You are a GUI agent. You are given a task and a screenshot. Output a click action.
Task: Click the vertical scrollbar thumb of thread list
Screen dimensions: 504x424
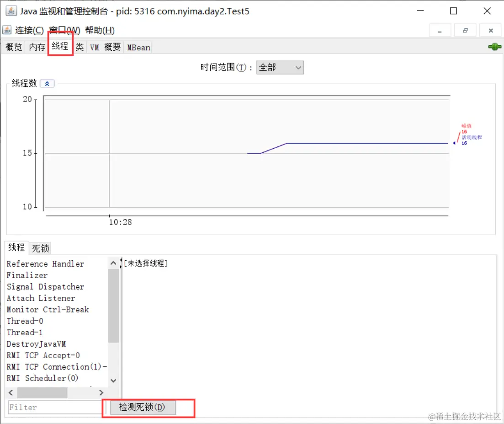pos(113,306)
